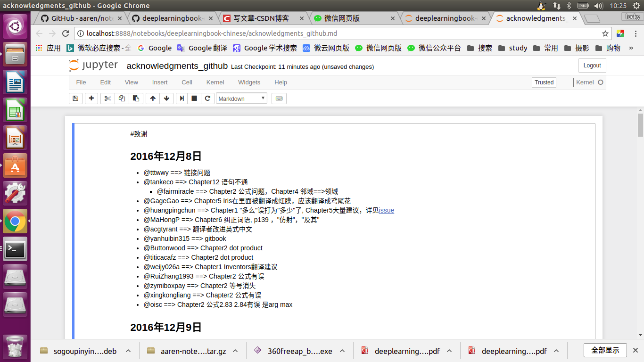Open the command palette keyboard icon
This screenshot has height=362, width=644.
point(279,98)
